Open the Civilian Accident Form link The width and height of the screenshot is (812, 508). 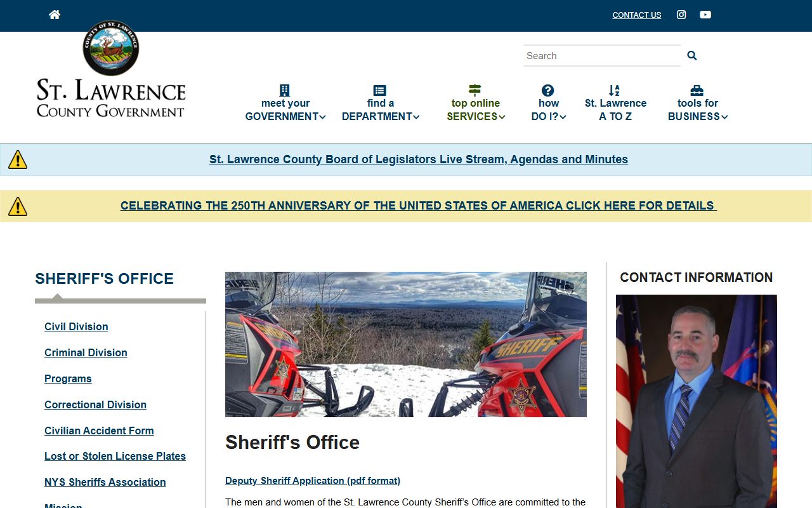tap(99, 431)
